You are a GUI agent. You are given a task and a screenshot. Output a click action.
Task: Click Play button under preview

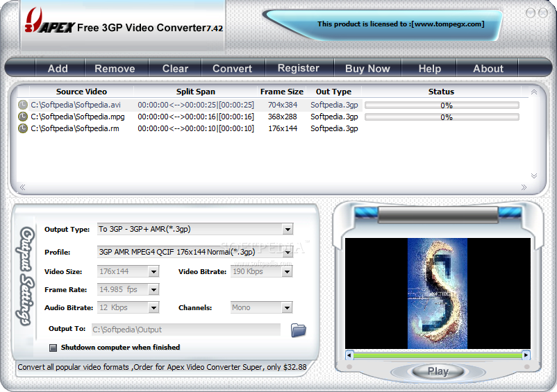pos(438,371)
